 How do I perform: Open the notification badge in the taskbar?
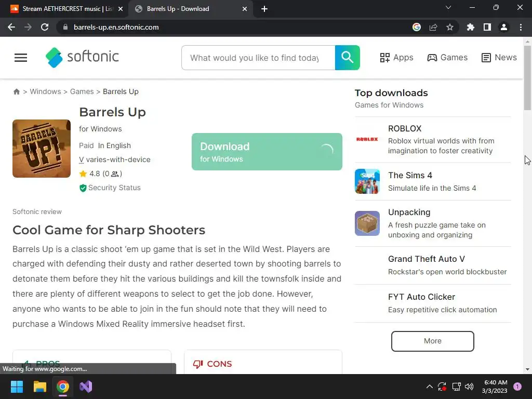(x=517, y=387)
